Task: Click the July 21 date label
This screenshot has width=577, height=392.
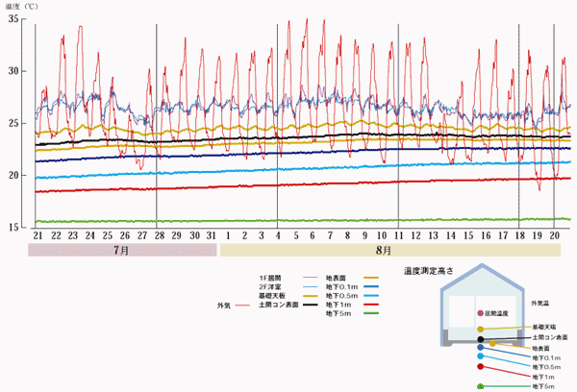Action: (38, 235)
